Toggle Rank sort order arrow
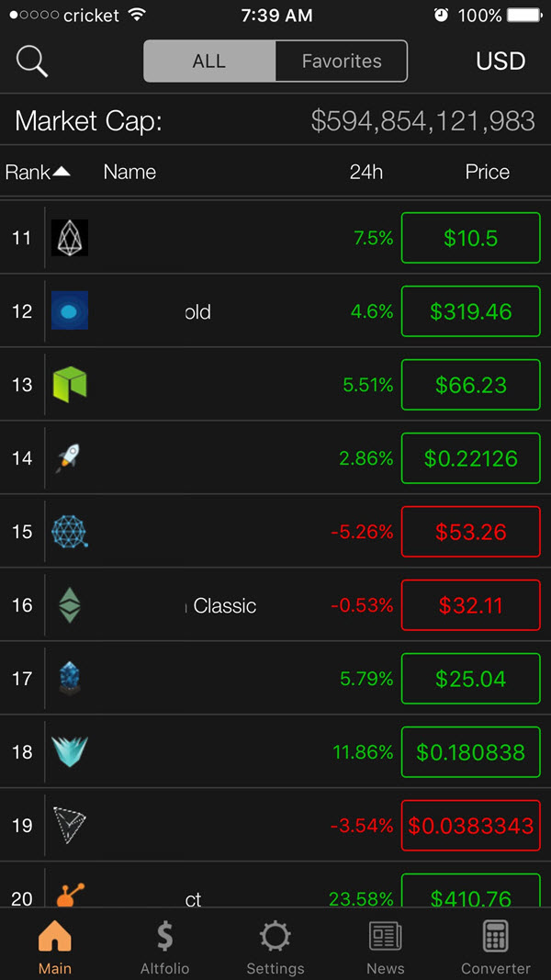 [x=62, y=171]
